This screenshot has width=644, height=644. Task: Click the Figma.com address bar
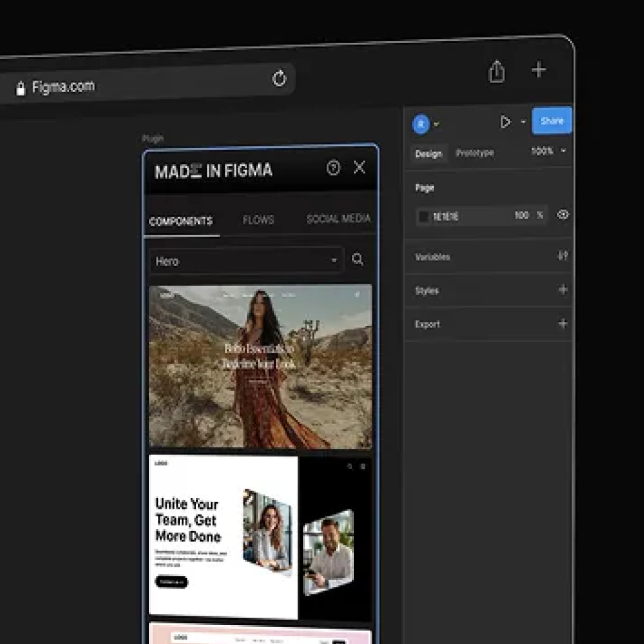[x=147, y=84]
